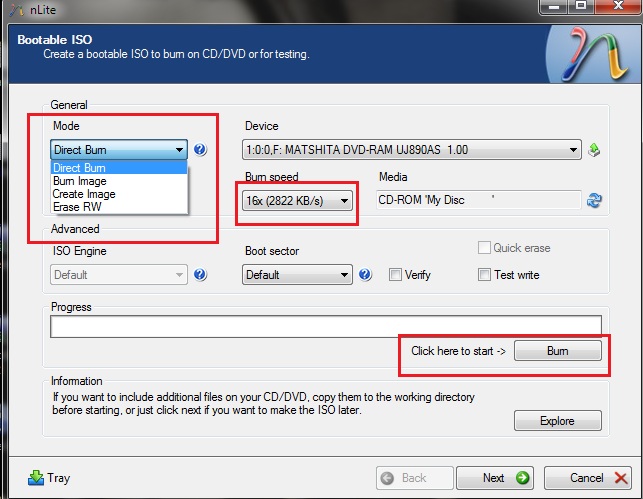
Task: Click the Tray icon at the bottom left
Action: [36, 478]
